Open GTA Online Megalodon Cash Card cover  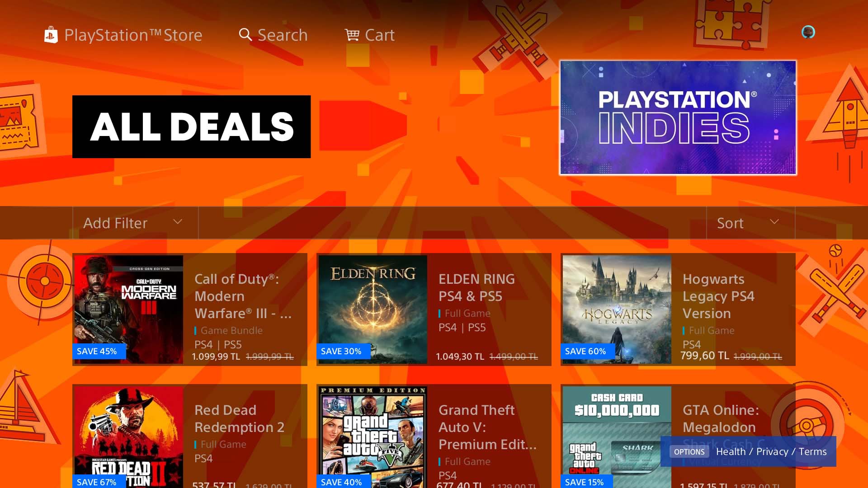[617, 437]
